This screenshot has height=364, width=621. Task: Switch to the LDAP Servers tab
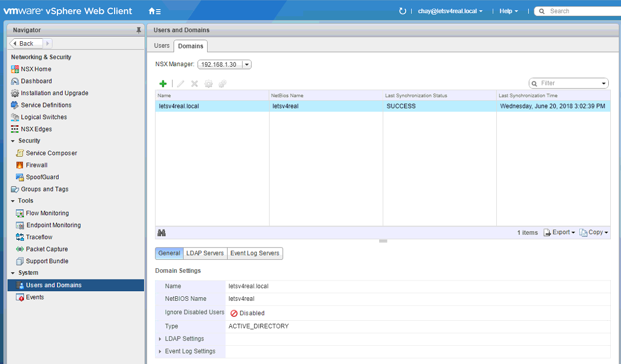tap(205, 254)
